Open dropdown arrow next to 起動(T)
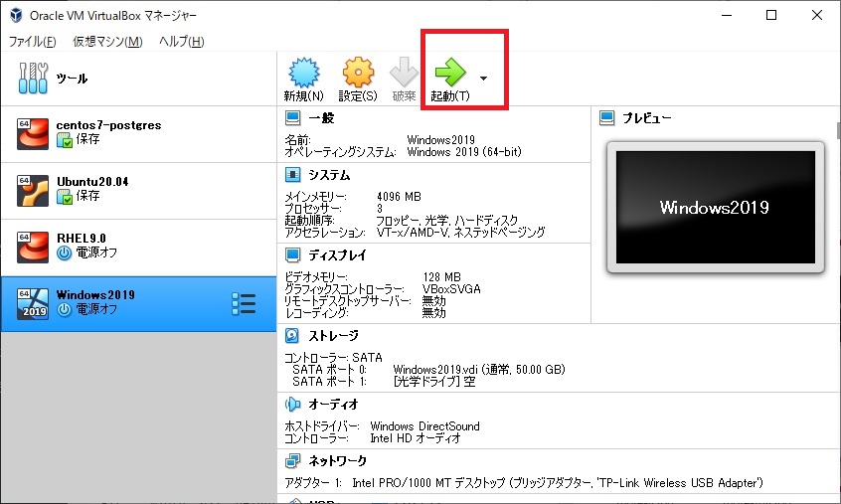Image resolution: width=841 pixels, height=504 pixels. pyautogui.click(x=484, y=79)
